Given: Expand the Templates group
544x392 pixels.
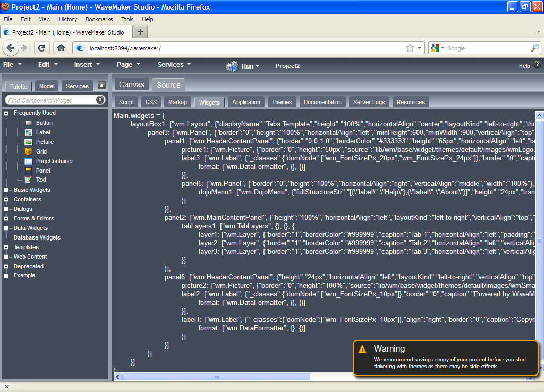Looking at the screenshot, I should (6, 247).
